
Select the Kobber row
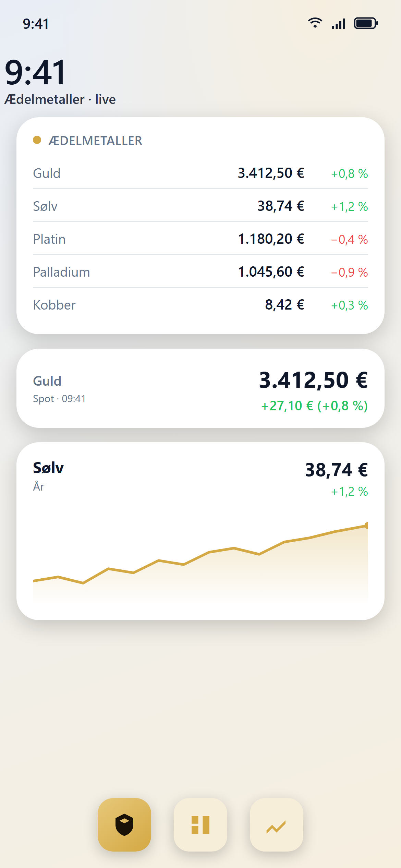click(x=200, y=305)
